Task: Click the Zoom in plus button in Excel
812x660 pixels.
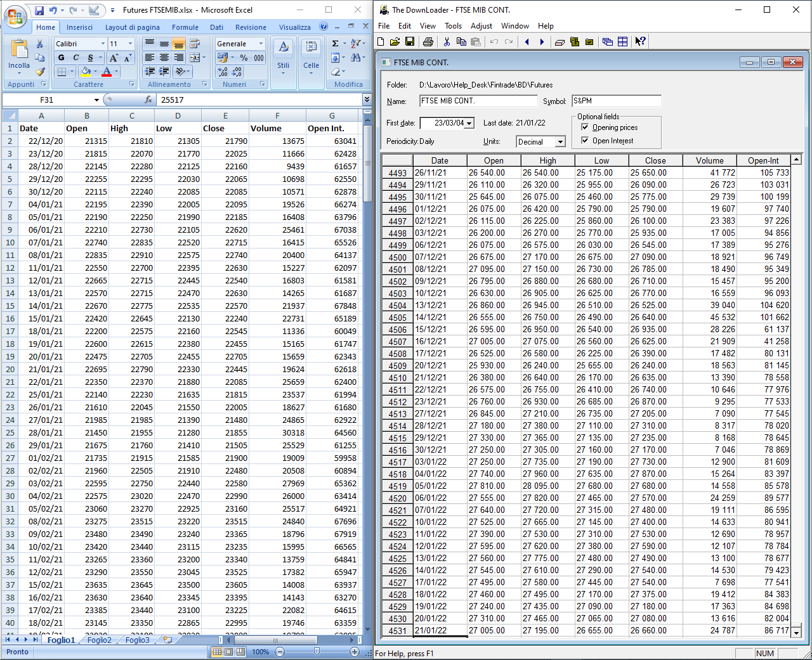Action: pyautogui.click(x=354, y=652)
